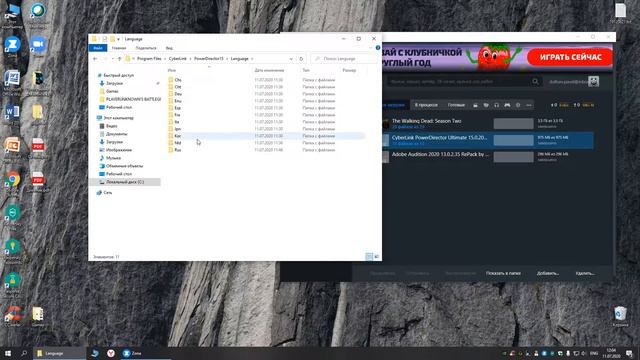Switch Explorer to details view layout icon
Image resolution: width=640 pixels, height=360 pixels.
[369, 256]
